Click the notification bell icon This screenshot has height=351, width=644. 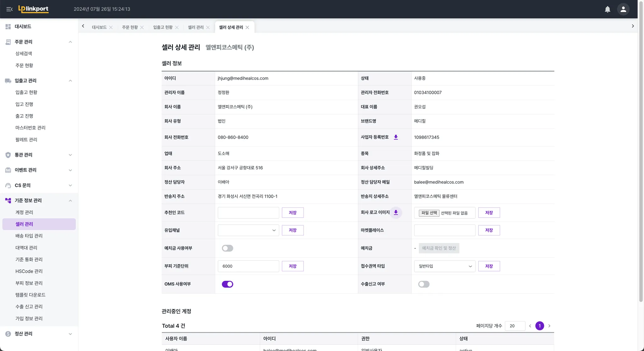click(607, 9)
